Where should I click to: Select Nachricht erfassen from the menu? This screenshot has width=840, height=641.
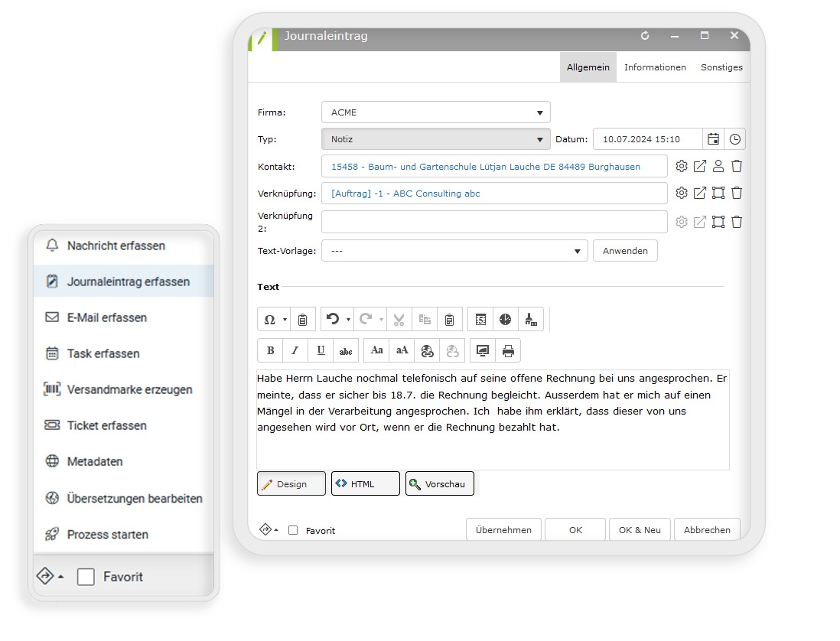123,246
